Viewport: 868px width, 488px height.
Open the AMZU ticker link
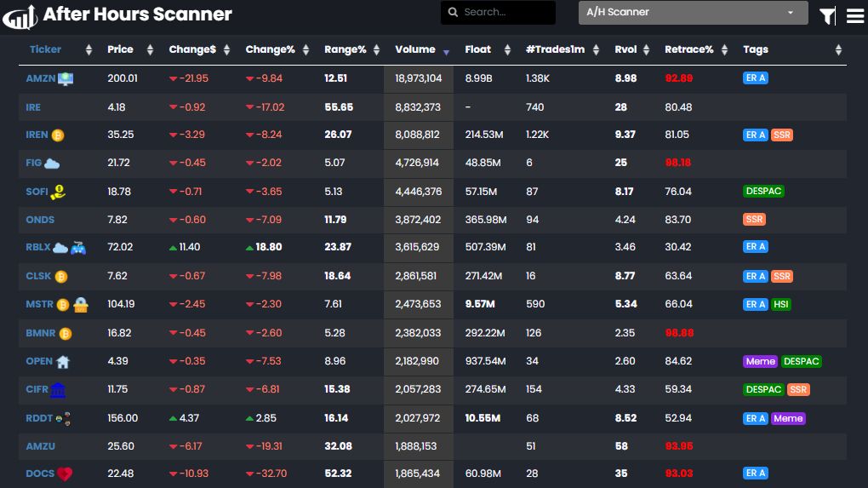tap(40, 446)
